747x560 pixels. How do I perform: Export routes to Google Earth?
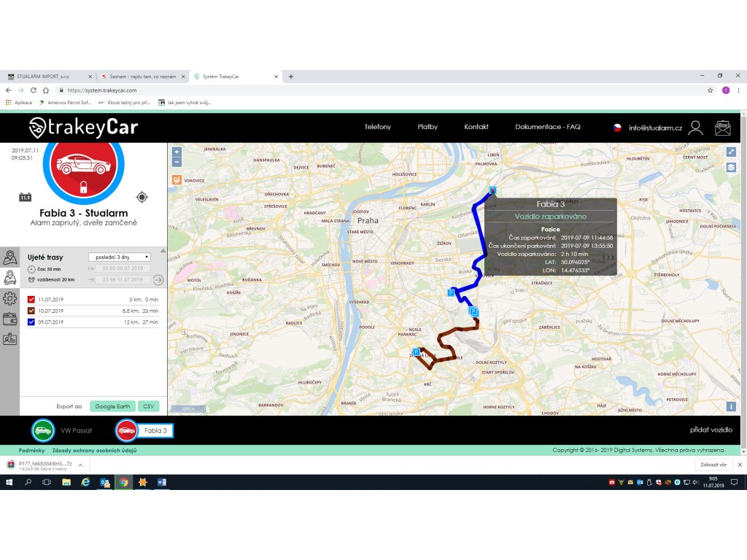point(112,406)
